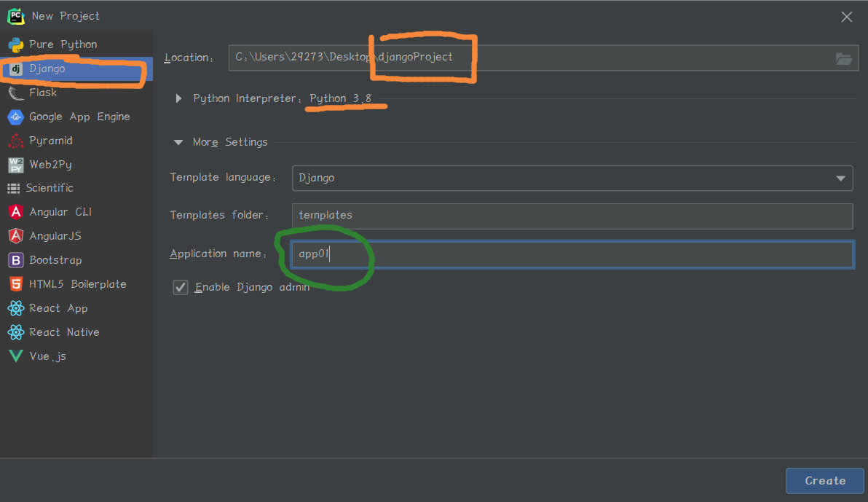
Task: Click the Python 3.8 interpreter text
Action: 341,98
